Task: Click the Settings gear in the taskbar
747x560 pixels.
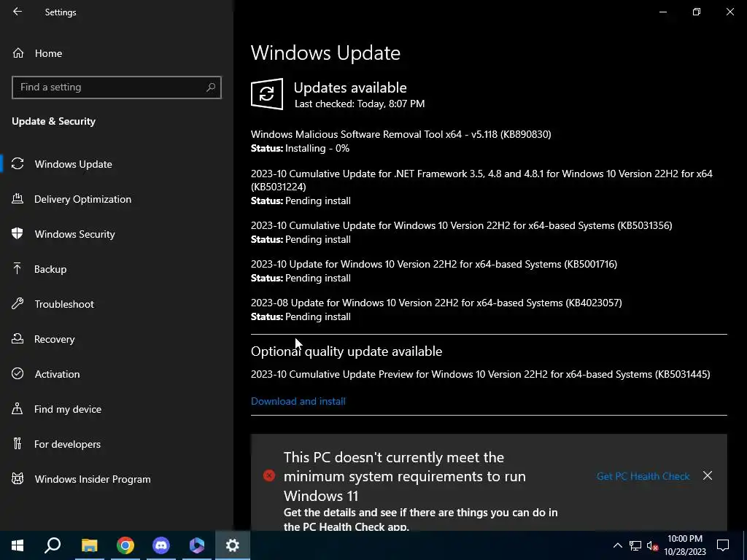Action: (x=233, y=545)
